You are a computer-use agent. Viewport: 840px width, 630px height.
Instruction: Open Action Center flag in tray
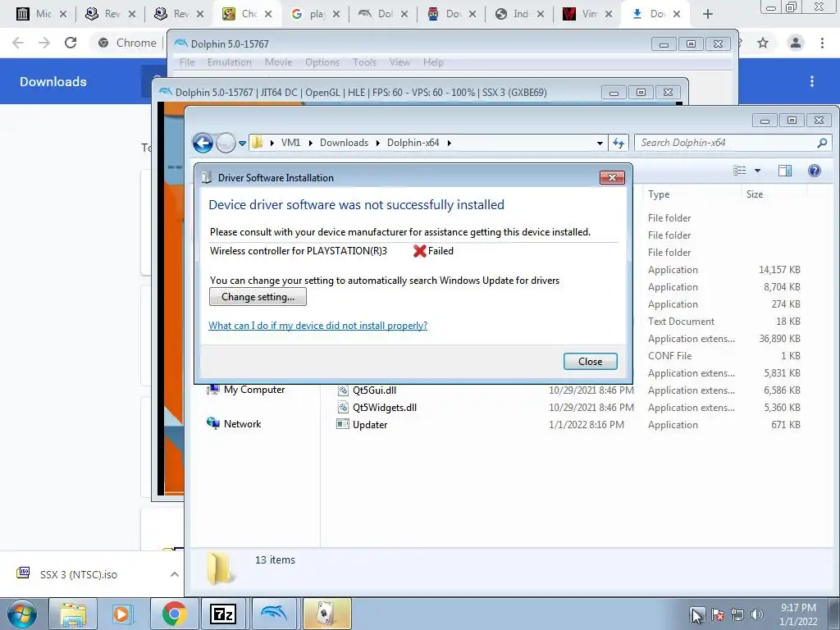point(718,615)
